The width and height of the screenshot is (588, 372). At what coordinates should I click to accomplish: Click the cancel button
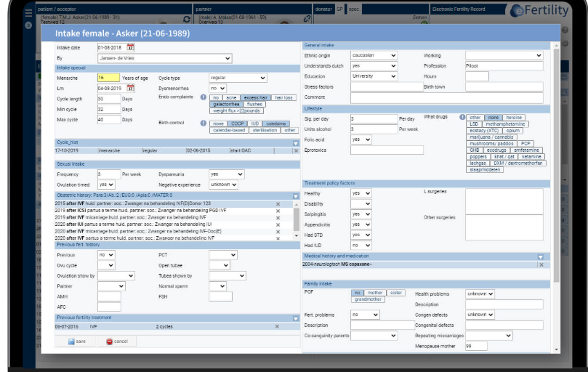coord(116,341)
